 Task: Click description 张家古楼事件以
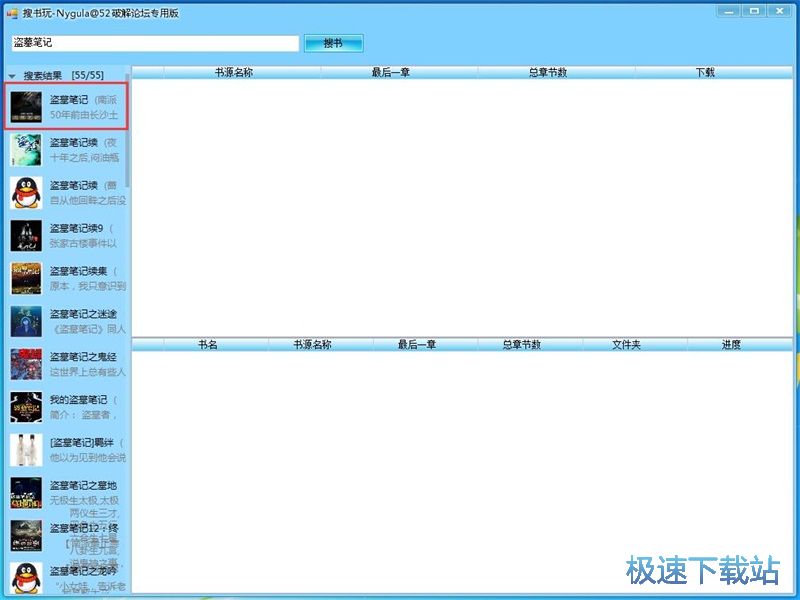(83, 243)
